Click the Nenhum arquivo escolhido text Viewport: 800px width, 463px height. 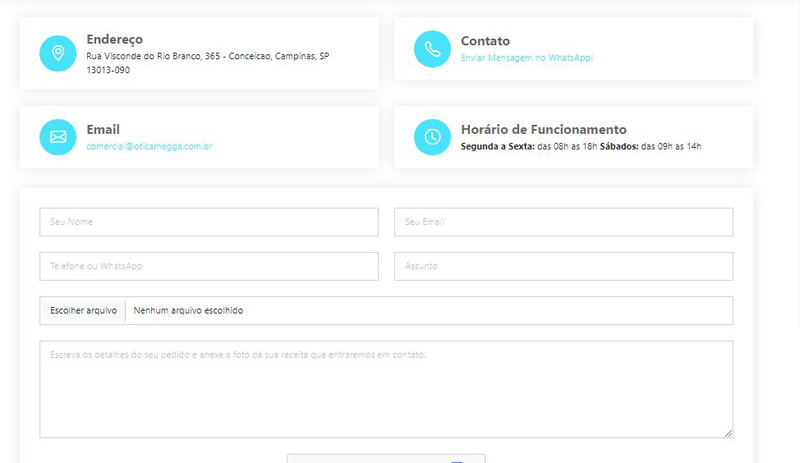[188, 311]
